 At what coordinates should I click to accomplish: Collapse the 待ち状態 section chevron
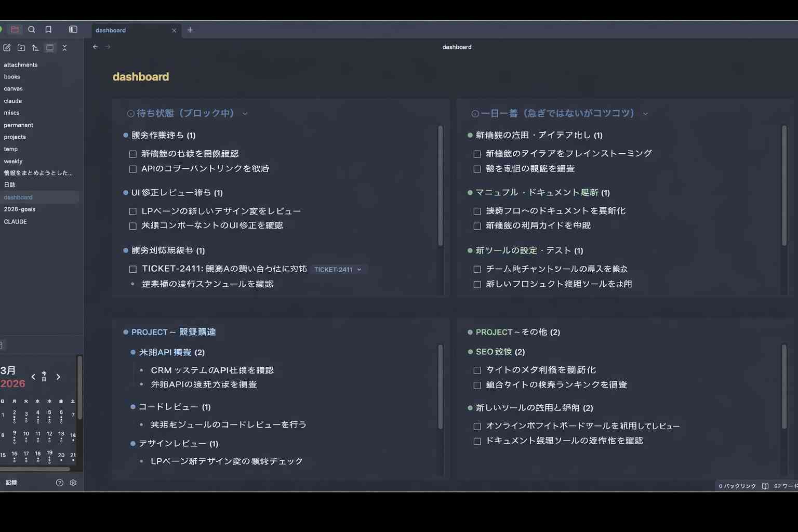point(245,113)
